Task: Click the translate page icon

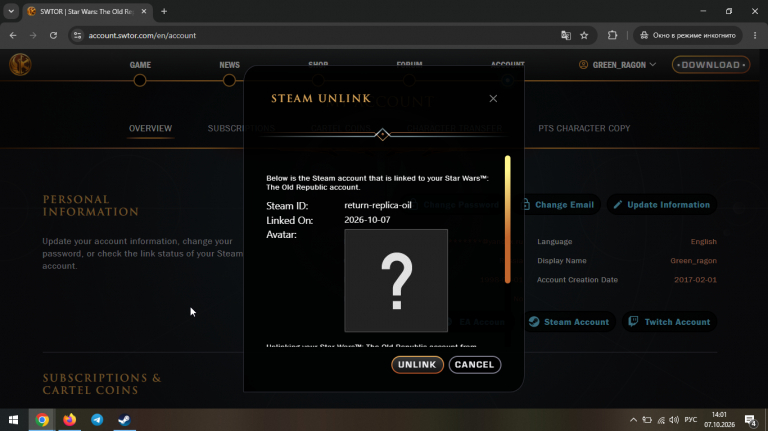Action: pyautogui.click(x=566, y=35)
